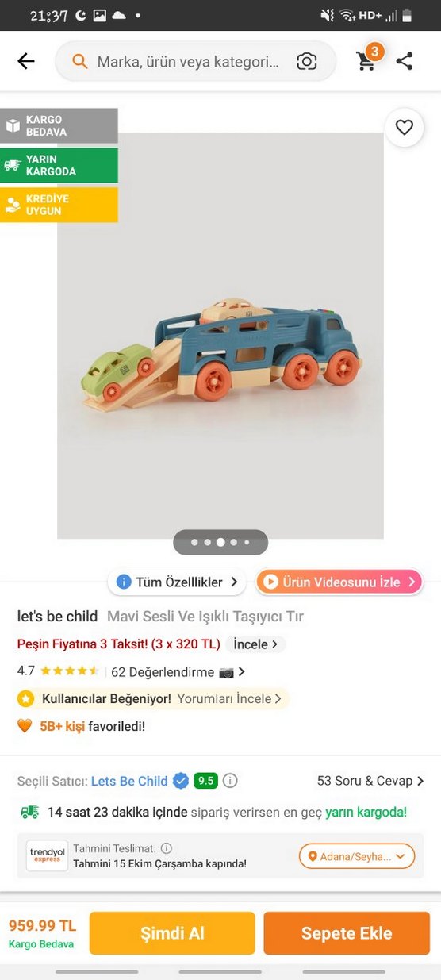Screen dimensions: 441x980
Task: Tap the Tahmini Teslimat info icon
Action: 167,848
